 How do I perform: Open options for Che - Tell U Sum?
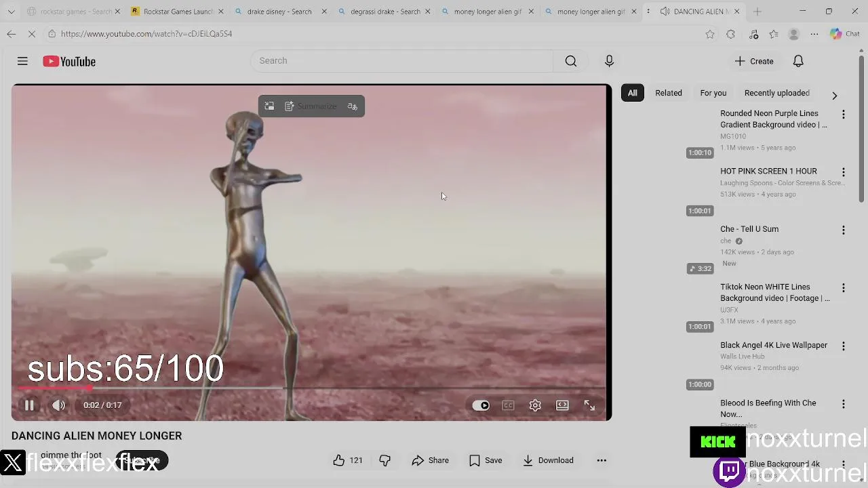click(x=843, y=230)
